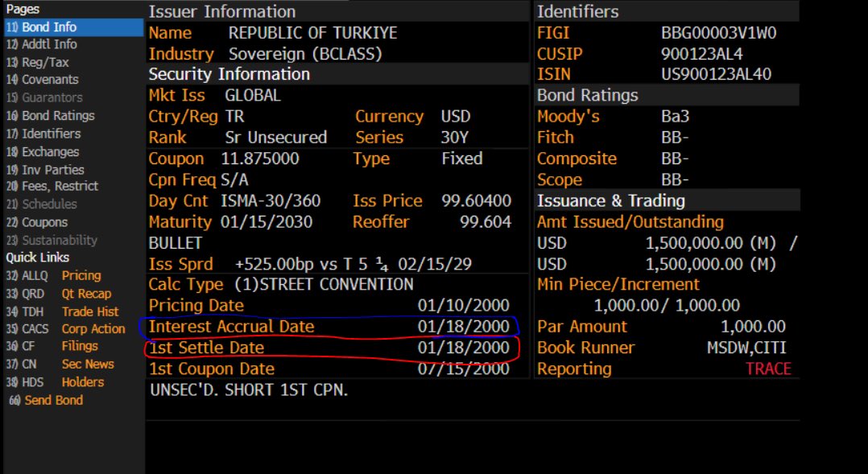This screenshot has height=474, width=868.
Task: Click the issue price 99.60400
Action: coord(476,200)
